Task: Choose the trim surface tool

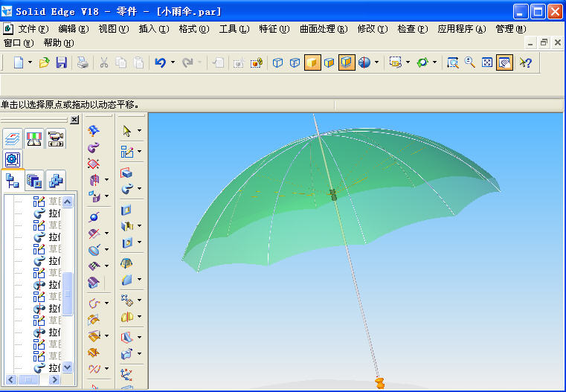Action: 94,234
